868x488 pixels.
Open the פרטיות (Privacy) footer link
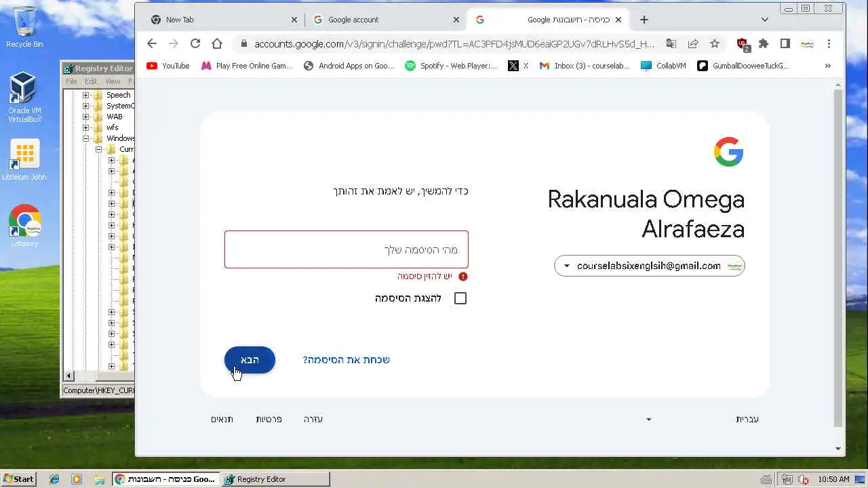pos(269,419)
